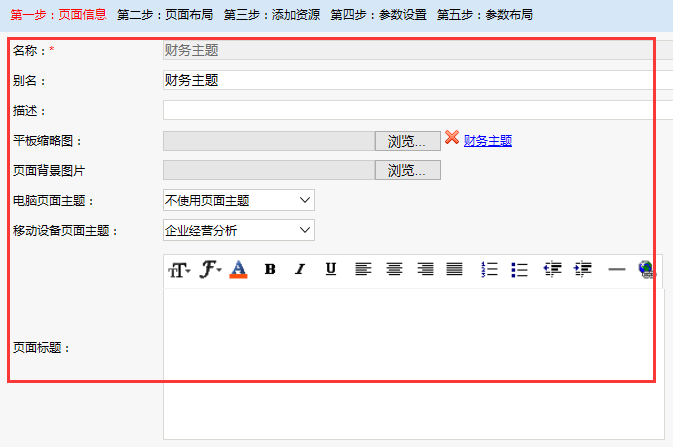Image resolution: width=673 pixels, height=447 pixels.
Task: Align text left
Action: pyautogui.click(x=363, y=269)
